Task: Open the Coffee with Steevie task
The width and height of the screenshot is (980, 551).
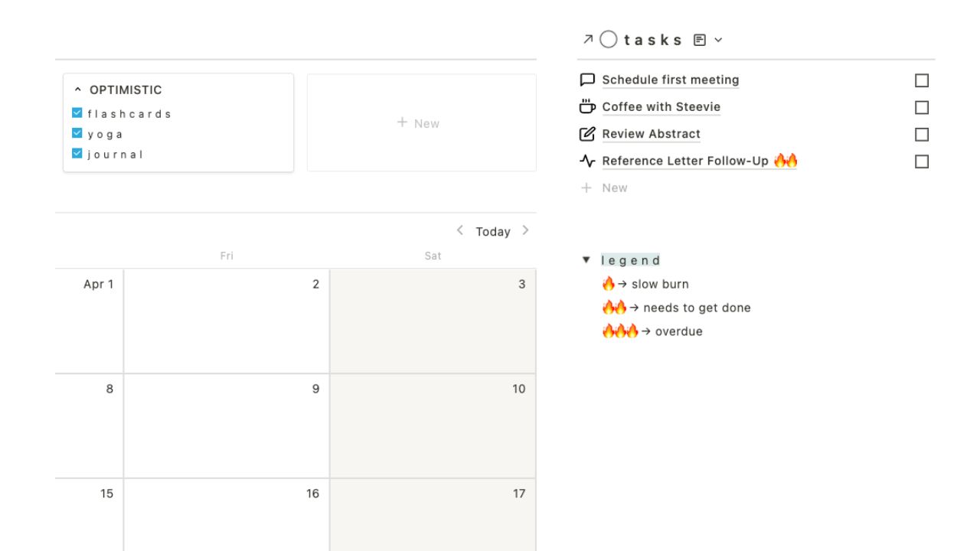Action: tap(661, 106)
